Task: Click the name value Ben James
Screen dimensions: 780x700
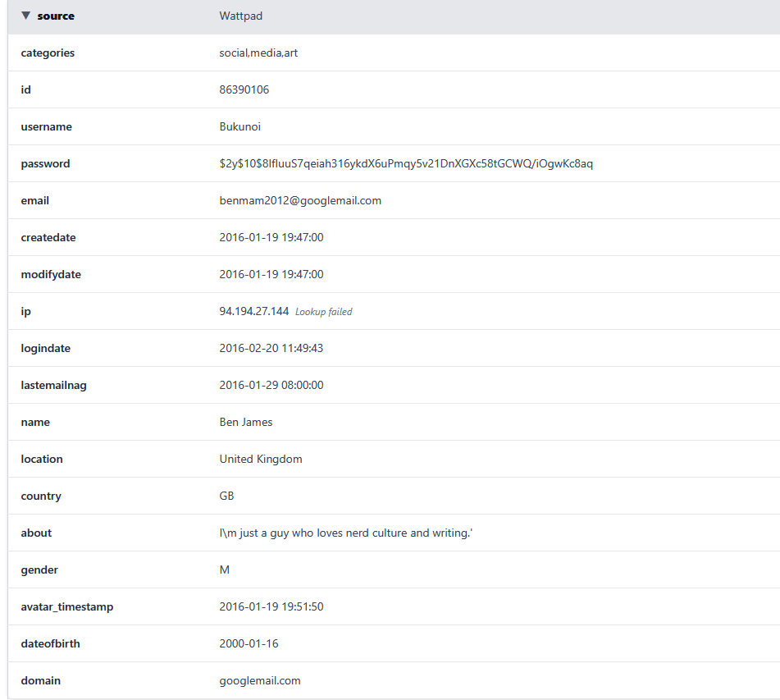Action: pyautogui.click(x=246, y=422)
